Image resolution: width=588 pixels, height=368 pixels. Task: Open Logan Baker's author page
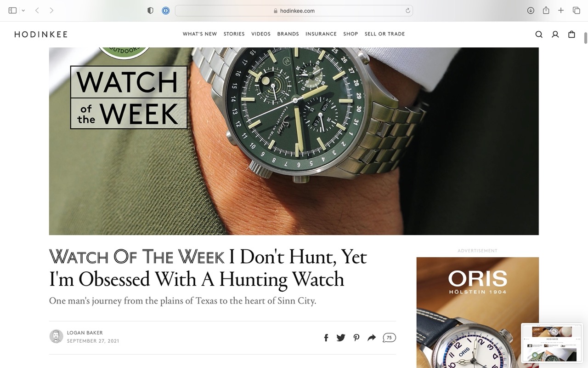(85, 333)
